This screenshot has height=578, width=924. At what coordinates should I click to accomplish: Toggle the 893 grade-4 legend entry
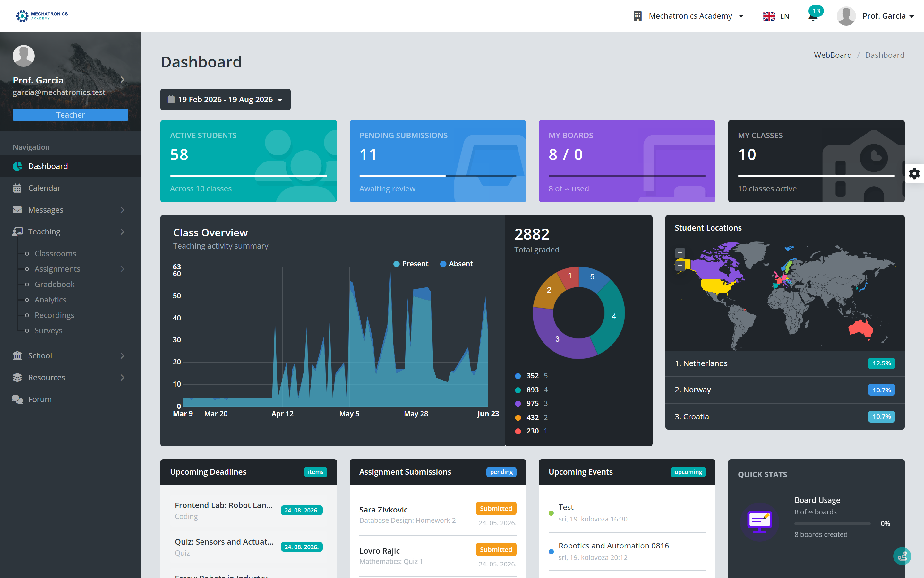[531, 390]
